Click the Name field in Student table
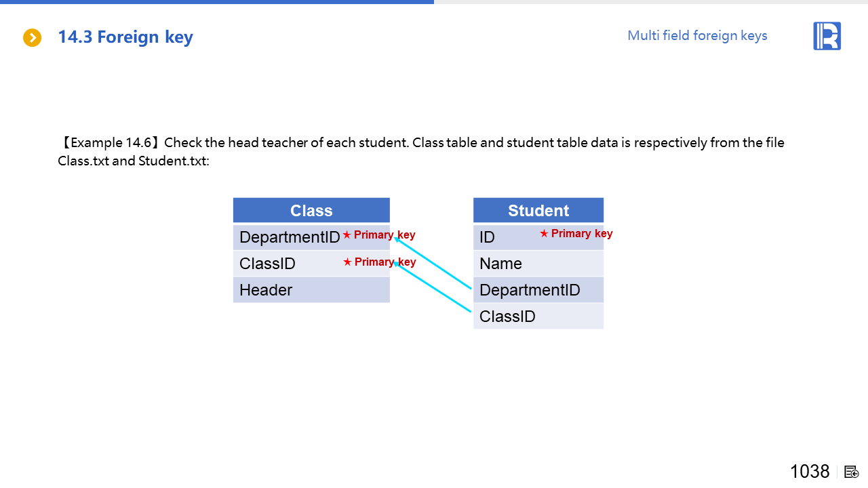Screen dimensions: 868x488 click(500, 264)
